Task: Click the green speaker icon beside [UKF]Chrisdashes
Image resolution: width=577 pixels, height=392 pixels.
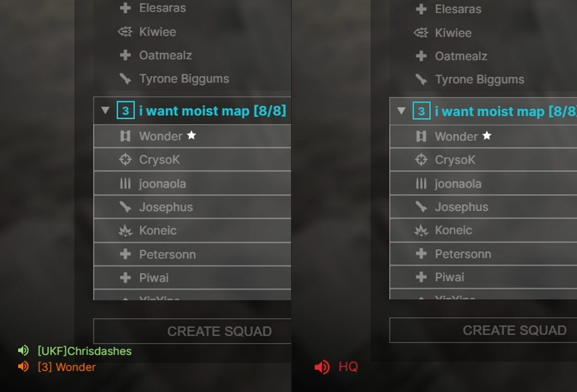Action: tap(23, 351)
